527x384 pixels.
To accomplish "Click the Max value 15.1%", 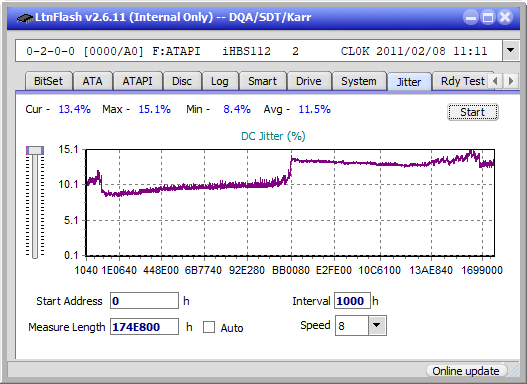I will [155, 109].
